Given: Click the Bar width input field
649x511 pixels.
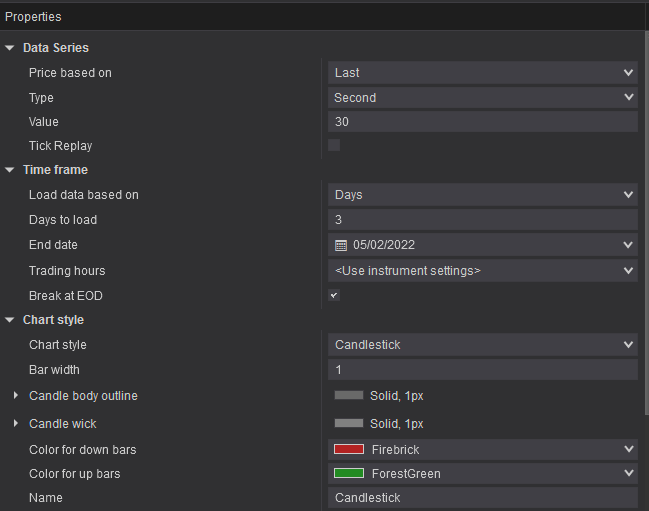Looking at the screenshot, I should pyautogui.click(x=482, y=370).
